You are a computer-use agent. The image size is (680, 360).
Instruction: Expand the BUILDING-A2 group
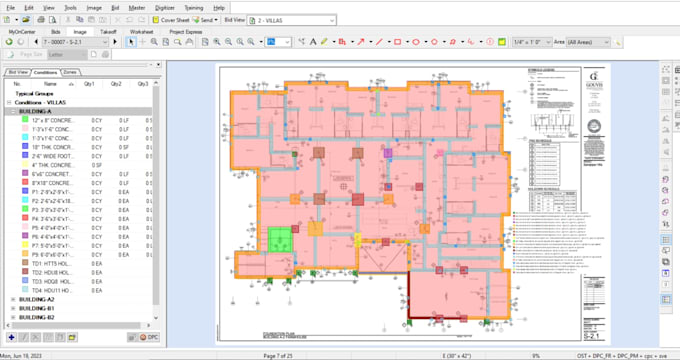point(13,299)
